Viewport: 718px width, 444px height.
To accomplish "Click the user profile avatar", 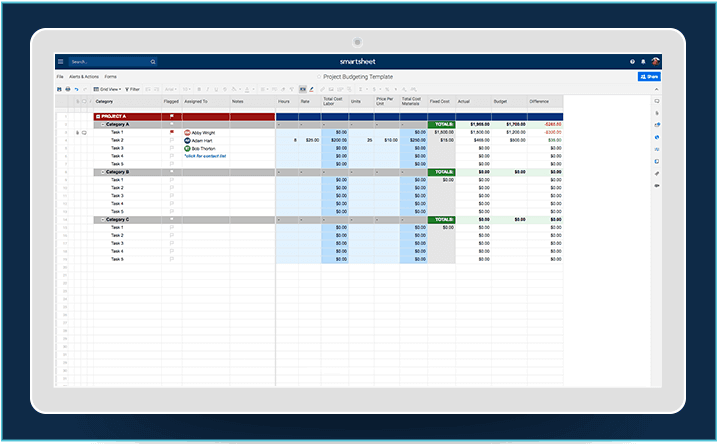I will (655, 62).
